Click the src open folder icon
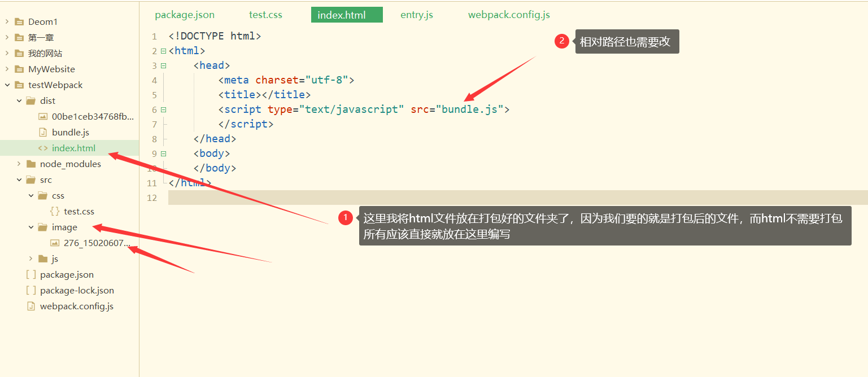Viewport: 868px width, 377px height. 31,179
